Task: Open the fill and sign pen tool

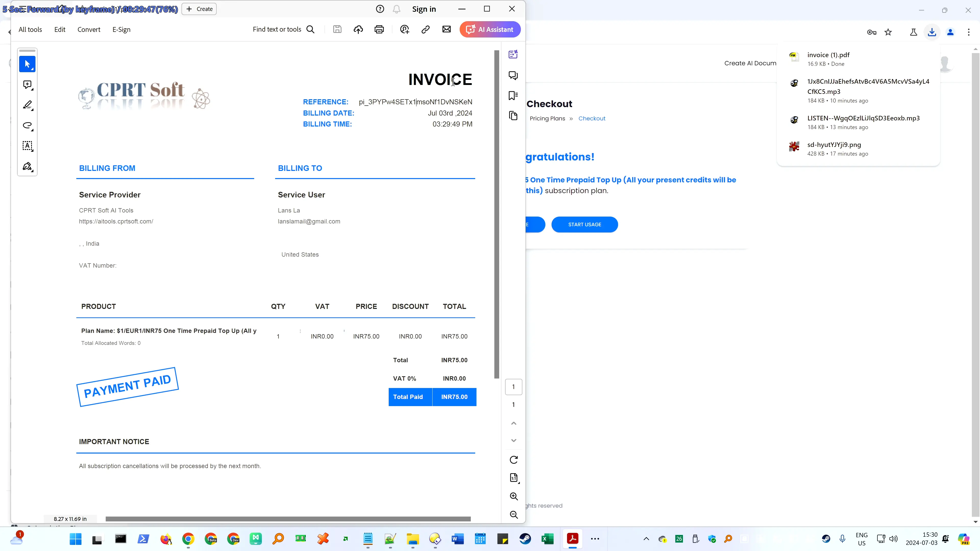Action: (27, 167)
